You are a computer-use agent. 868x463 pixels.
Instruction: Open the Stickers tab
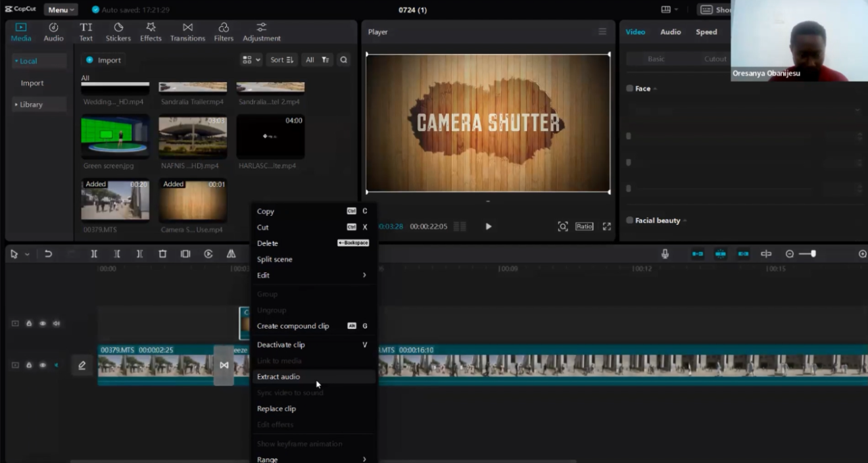pyautogui.click(x=118, y=32)
